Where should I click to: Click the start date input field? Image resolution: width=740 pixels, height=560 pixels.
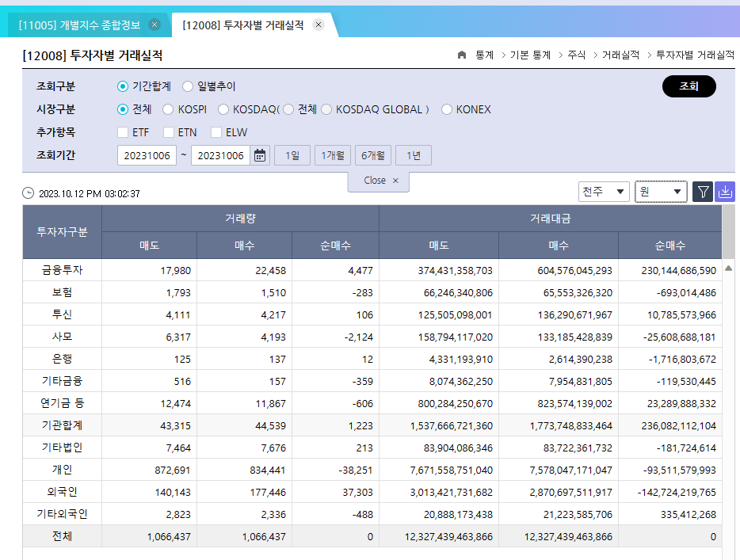(147, 155)
